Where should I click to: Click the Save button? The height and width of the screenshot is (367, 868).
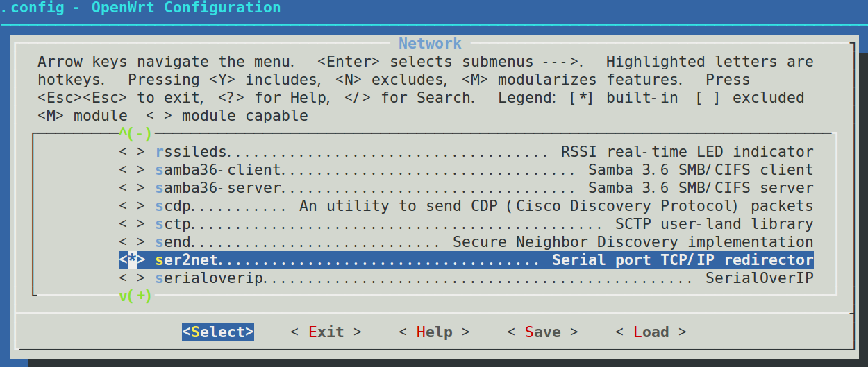(x=542, y=332)
